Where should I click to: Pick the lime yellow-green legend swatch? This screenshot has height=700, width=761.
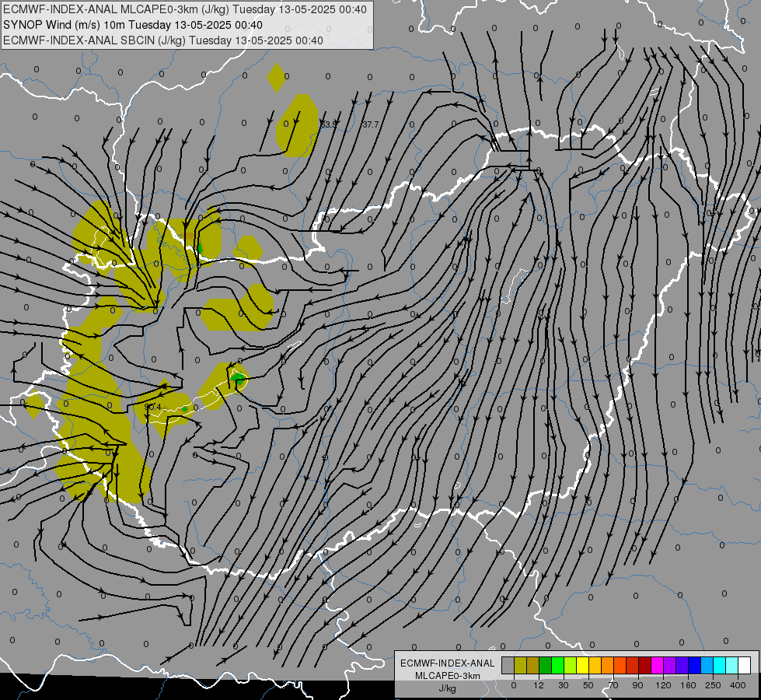pos(571,665)
